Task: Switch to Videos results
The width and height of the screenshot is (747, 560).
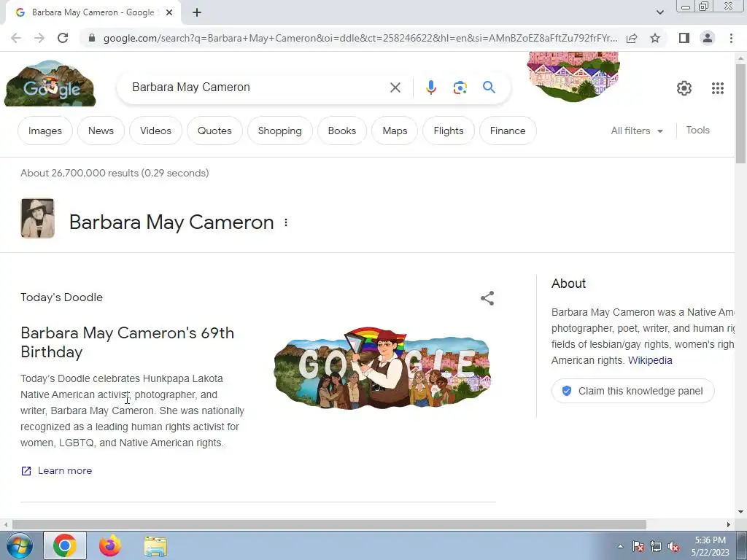Action: pos(156,131)
